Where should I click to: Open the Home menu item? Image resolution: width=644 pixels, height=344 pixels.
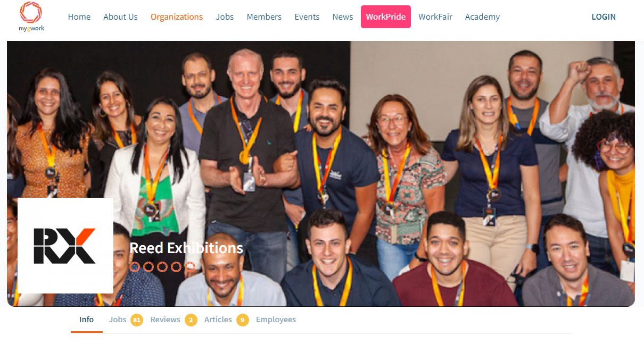click(x=79, y=17)
